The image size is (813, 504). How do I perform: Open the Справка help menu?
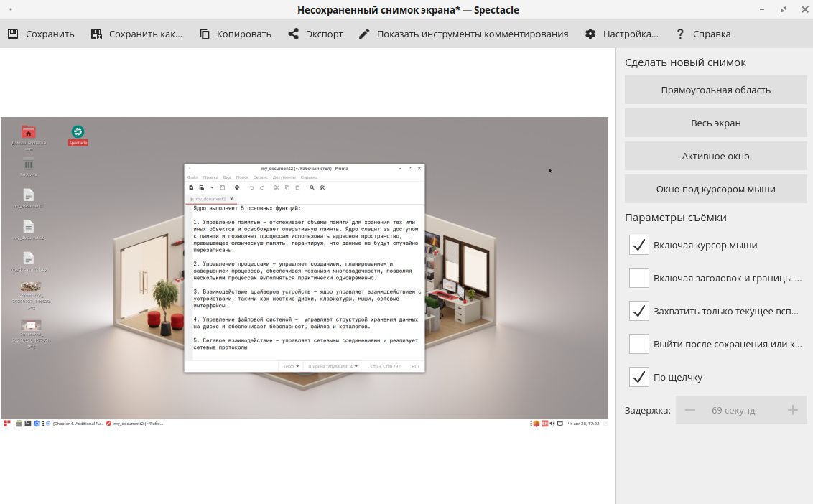point(680,34)
